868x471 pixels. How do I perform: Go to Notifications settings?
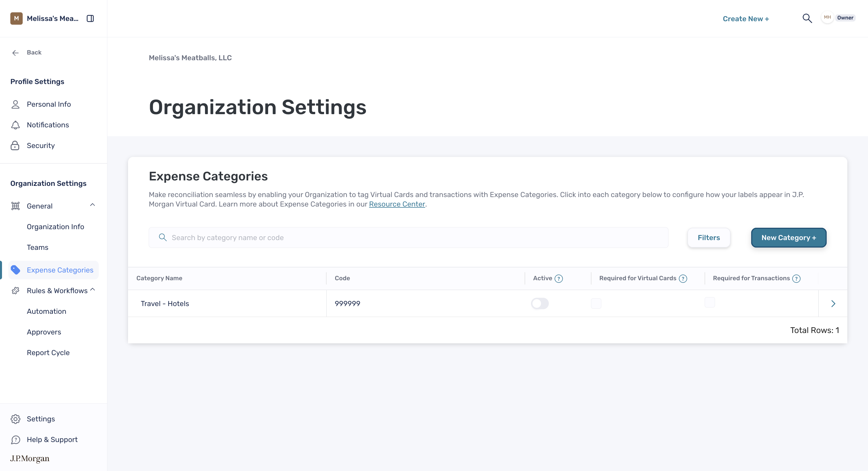pos(48,125)
